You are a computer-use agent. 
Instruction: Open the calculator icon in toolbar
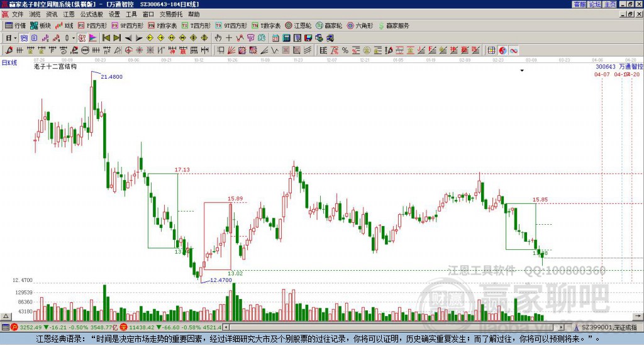point(286,38)
